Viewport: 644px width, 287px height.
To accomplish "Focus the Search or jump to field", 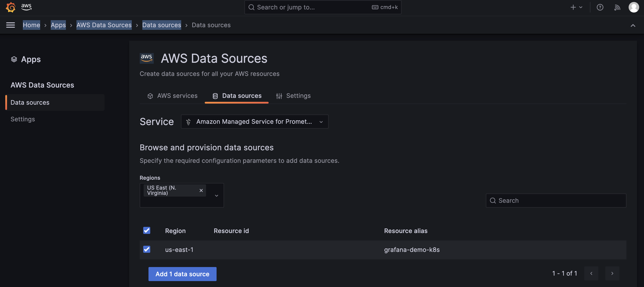I will [x=323, y=7].
